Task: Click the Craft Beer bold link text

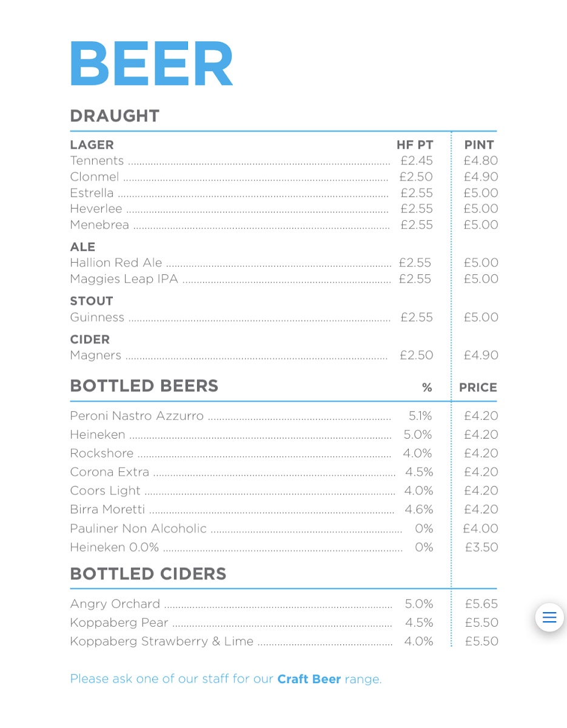Action: pos(309,679)
